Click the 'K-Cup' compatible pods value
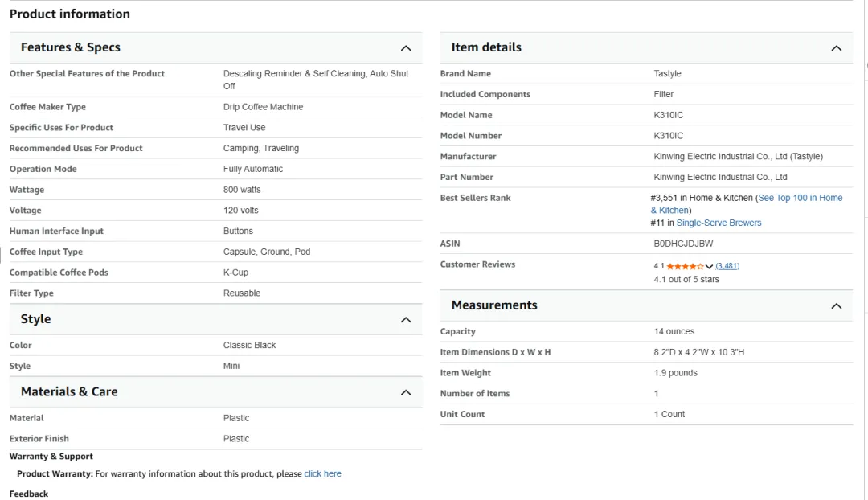The height and width of the screenshot is (500, 868). (x=235, y=273)
